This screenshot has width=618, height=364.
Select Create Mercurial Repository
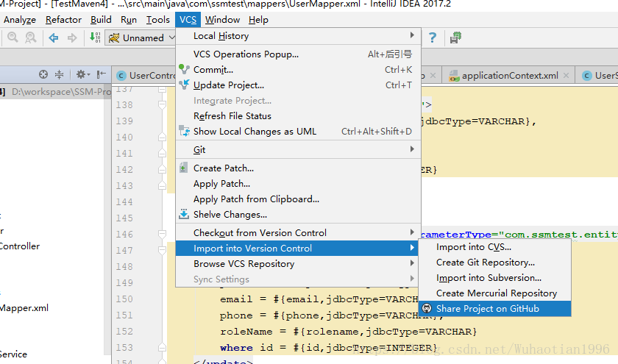(x=494, y=293)
